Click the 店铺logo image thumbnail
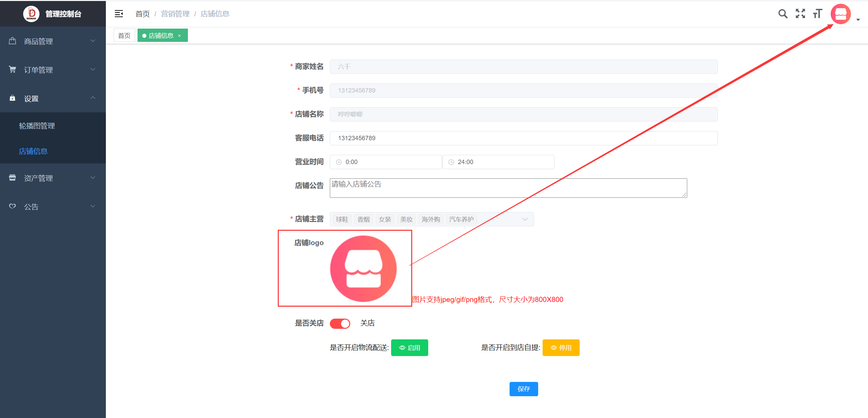The image size is (868, 418). [x=363, y=269]
